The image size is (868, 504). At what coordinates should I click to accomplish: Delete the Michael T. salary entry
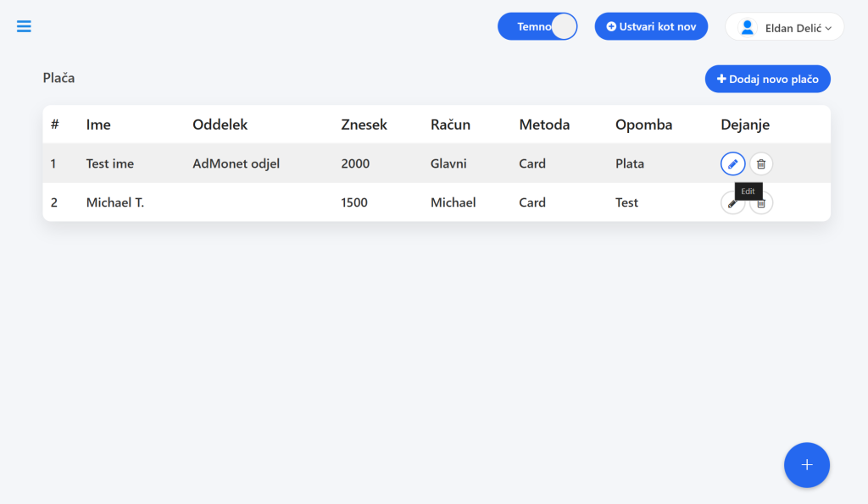pyautogui.click(x=762, y=203)
